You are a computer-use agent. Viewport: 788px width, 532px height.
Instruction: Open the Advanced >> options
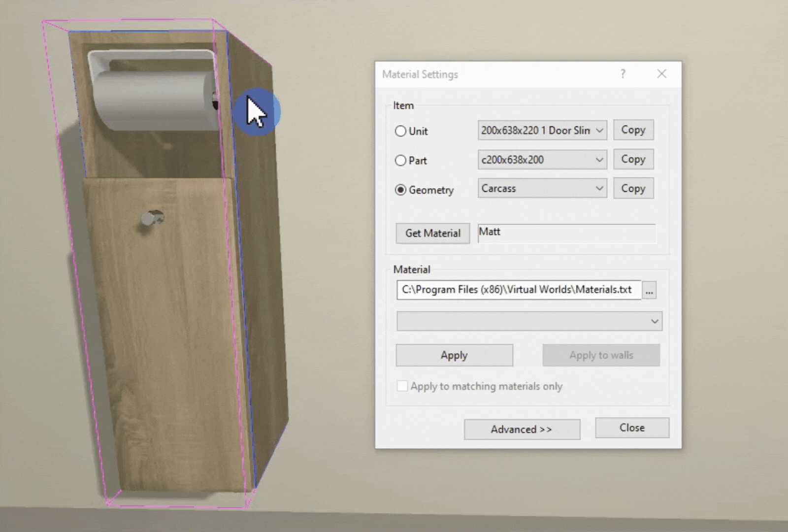click(x=522, y=429)
